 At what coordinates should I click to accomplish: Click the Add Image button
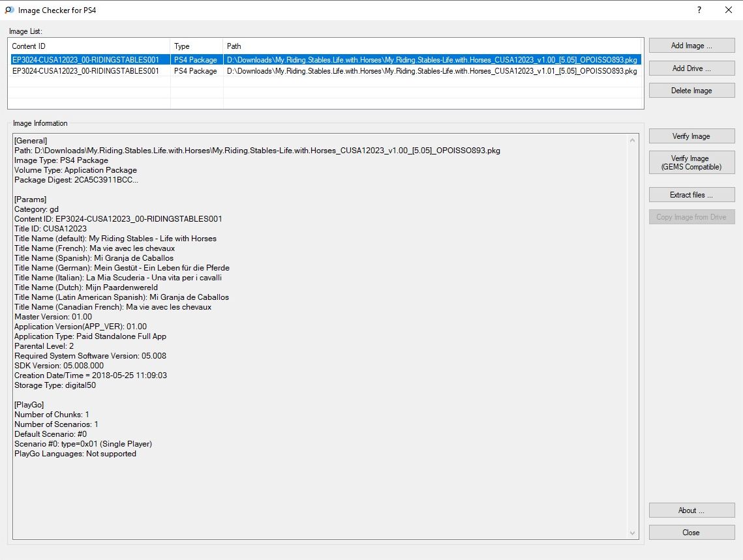pyautogui.click(x=691, y=46)
